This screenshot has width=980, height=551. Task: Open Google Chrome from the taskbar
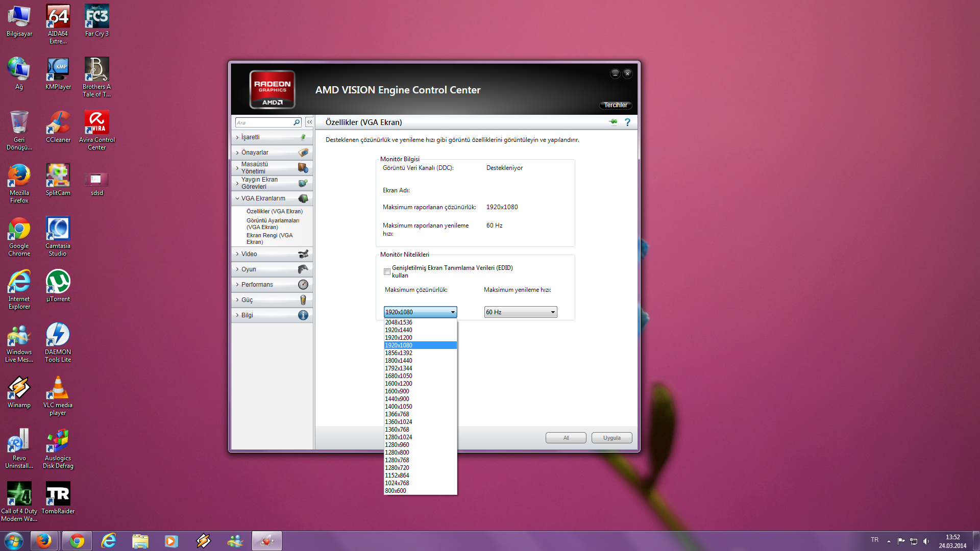[77, 541]
